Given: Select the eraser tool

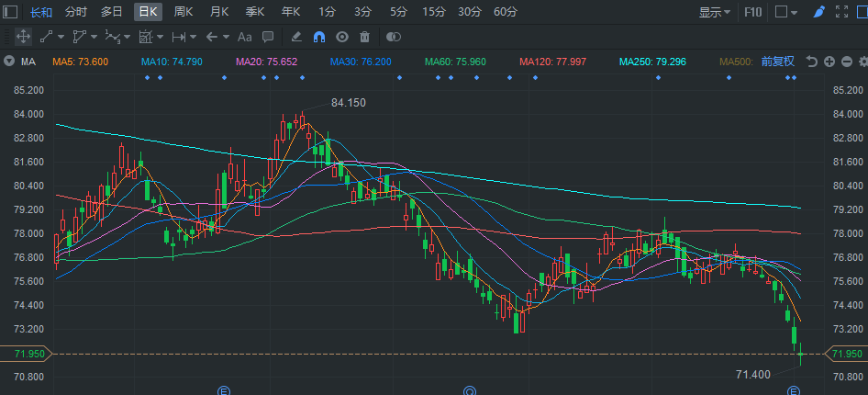Looking at the screenshot, I should click(x=296, y=37).
